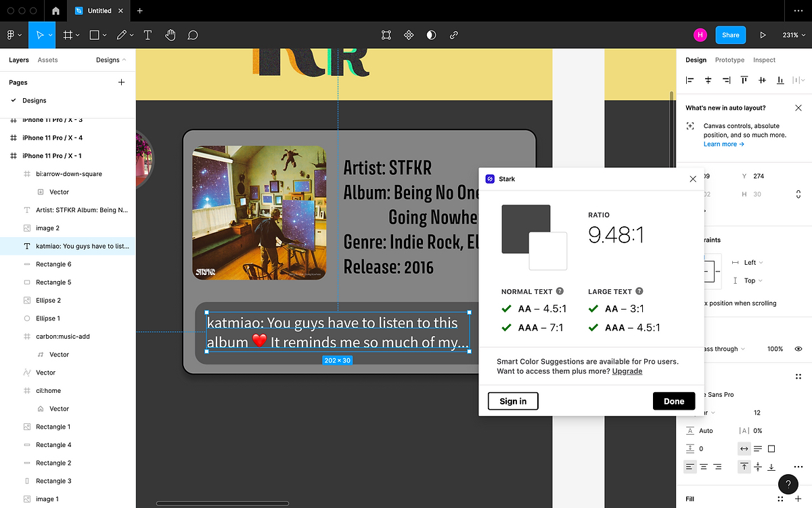Open text style options four-dot icon

click(x=798, y=377)
